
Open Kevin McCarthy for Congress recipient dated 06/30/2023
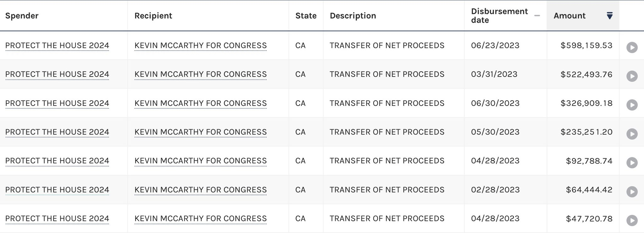pos(200,103)
